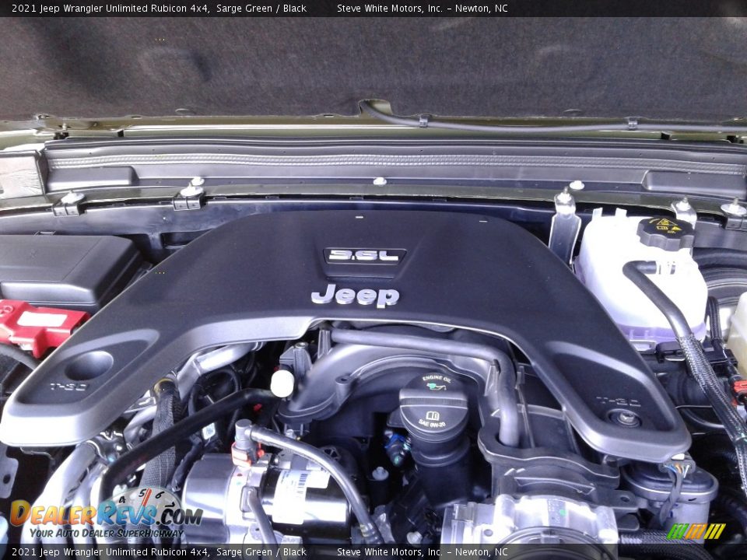Click the Jeep logo on engine cover
This screenshot has width=747, height=560.
point(356,296)
